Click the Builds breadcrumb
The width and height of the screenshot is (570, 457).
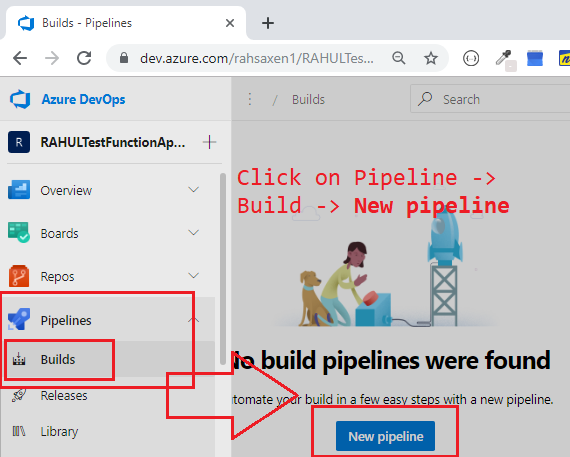point(308,99)
